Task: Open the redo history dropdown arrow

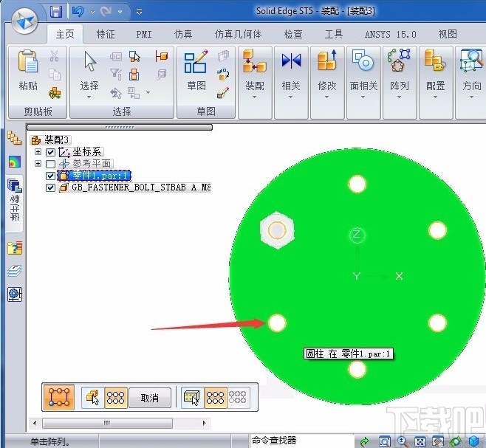Action: 120,12
